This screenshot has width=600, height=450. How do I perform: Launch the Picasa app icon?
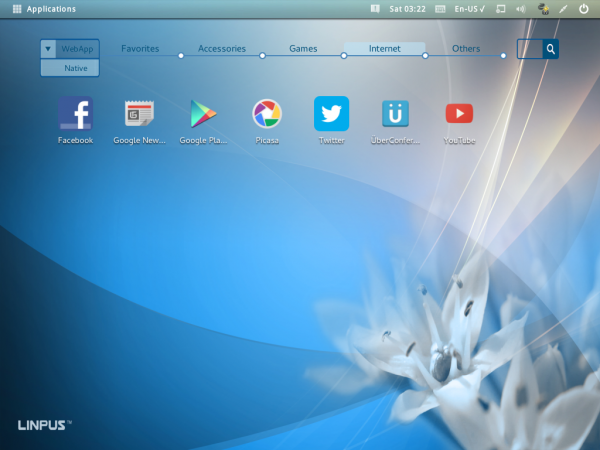(267, 113)
